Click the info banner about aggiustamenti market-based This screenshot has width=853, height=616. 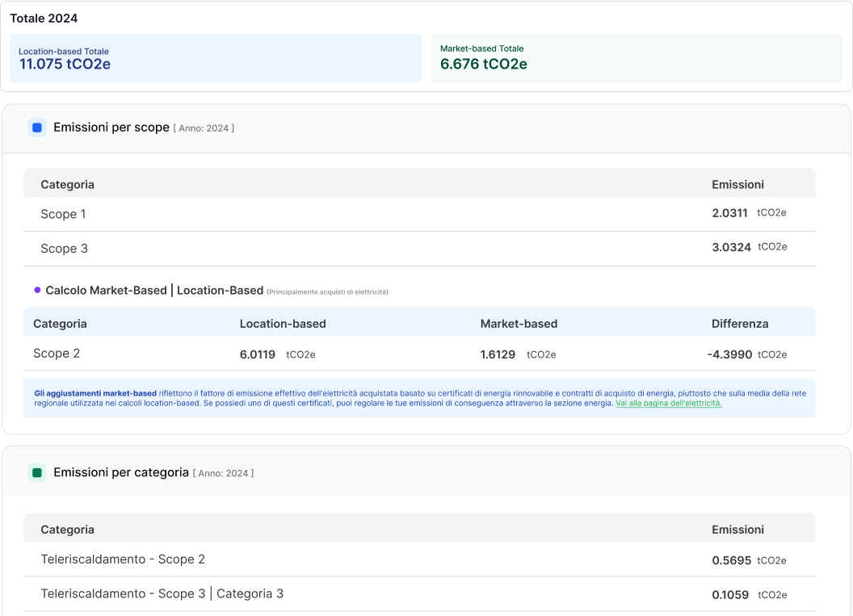point(420,396)
